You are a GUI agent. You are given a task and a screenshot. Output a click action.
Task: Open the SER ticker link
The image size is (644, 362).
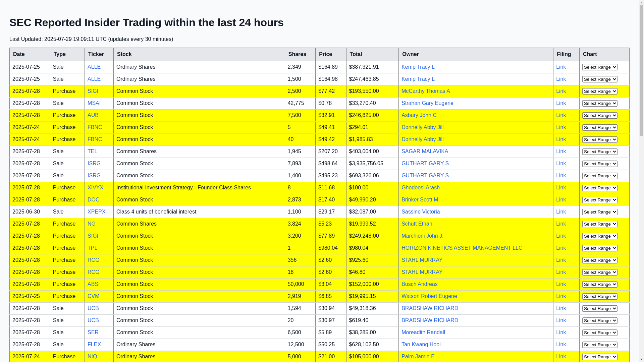[93, 333]
